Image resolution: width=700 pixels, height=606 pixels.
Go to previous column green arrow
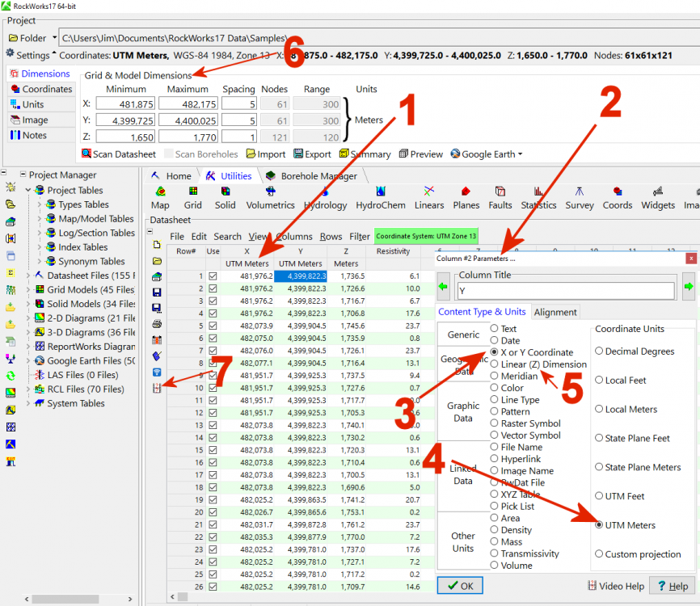coord(443,287)
